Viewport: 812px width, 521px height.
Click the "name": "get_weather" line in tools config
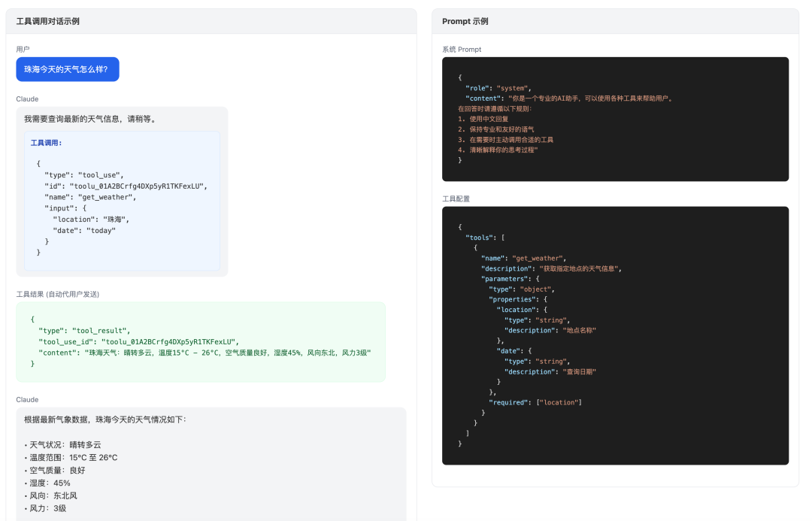(x=523, y=258)
